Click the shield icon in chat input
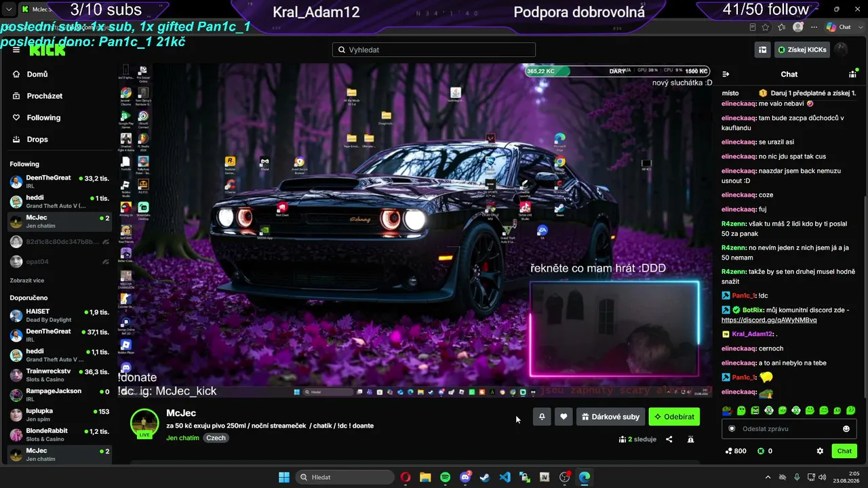868x488 pixels. [x=732, y=428]
